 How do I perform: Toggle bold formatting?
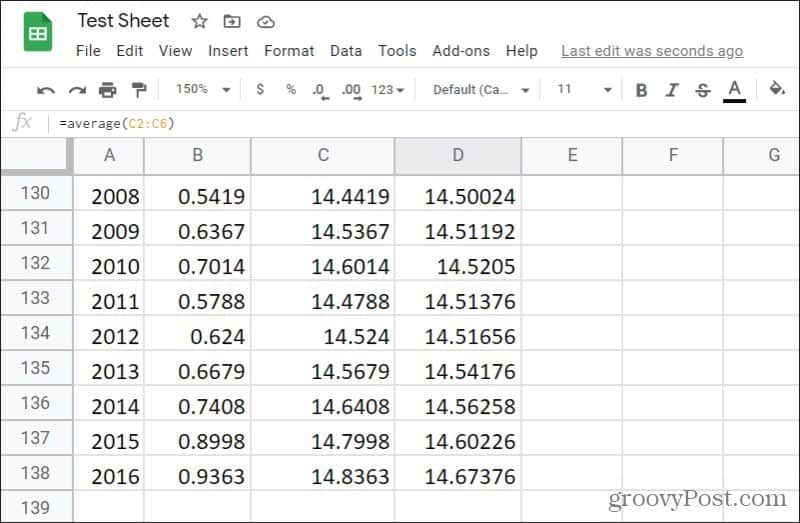click(x=641, y=90)
